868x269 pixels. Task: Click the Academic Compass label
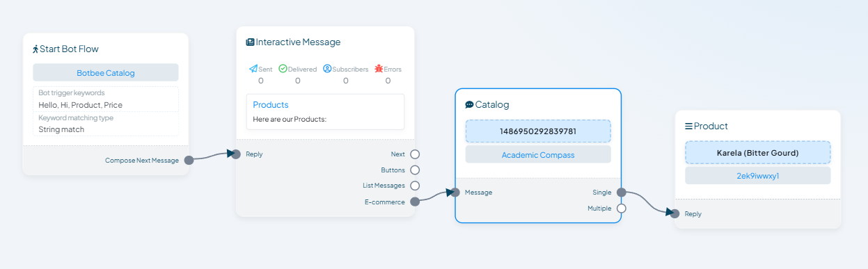click(538, 154)
